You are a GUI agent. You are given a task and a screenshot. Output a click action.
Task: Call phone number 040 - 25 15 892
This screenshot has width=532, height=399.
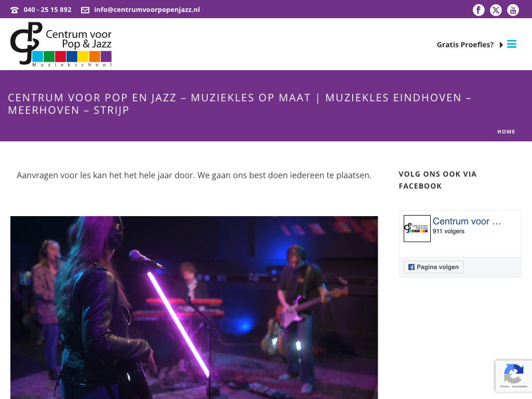coord(47,10)
